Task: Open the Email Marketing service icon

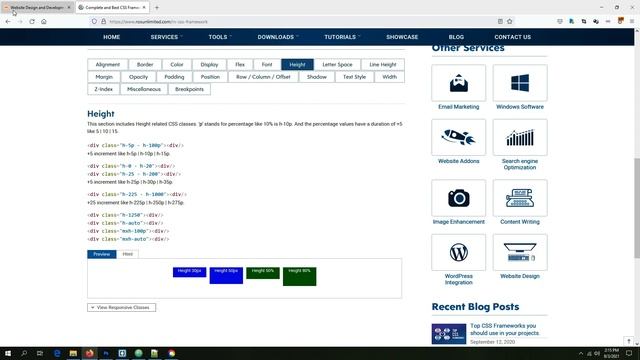Action: click(x=458, y=83)
